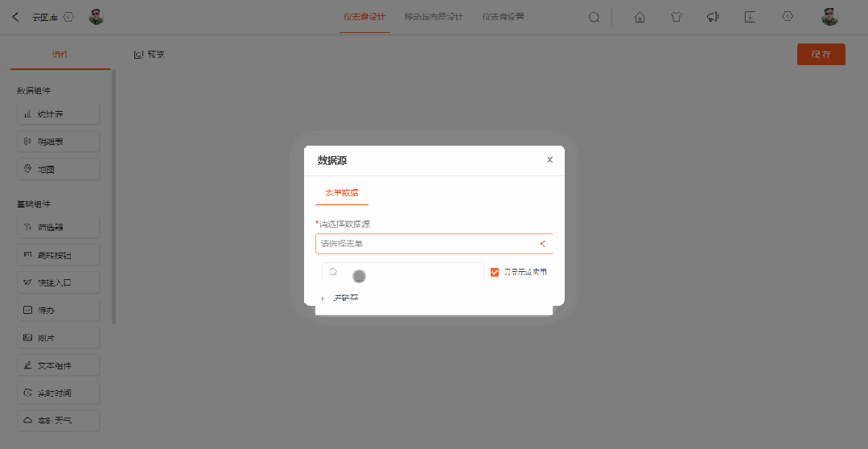This screenshot has height=449, width=868.
Task: Add a 实时天气 weather component
Action: (58, 421)
